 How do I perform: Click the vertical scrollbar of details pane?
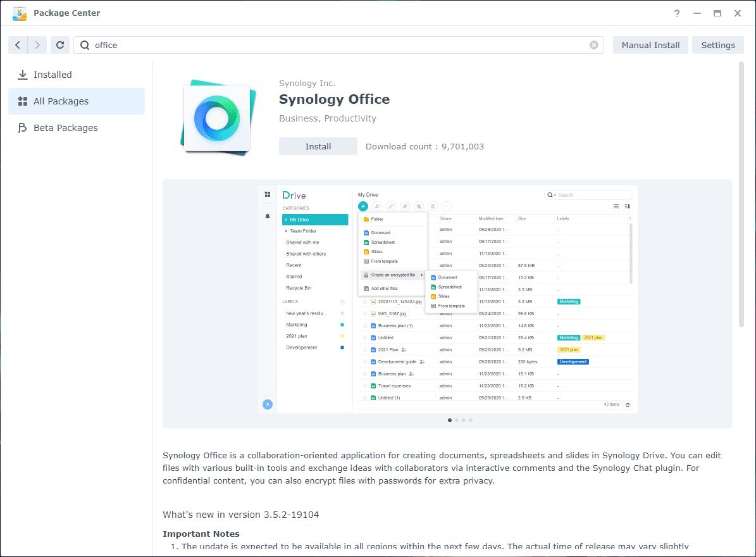pos(741,195)
